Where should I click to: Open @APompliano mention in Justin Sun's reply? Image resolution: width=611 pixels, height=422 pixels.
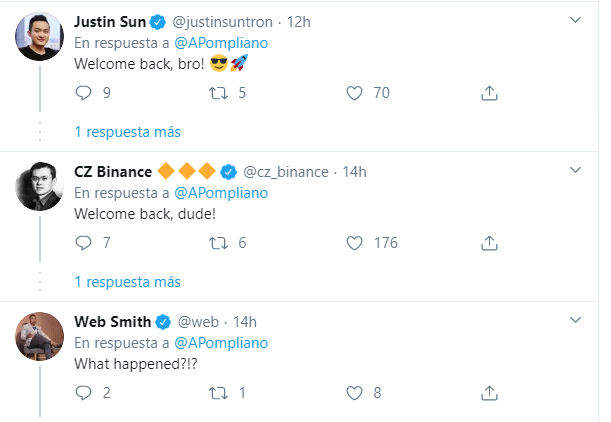[222, 42]
